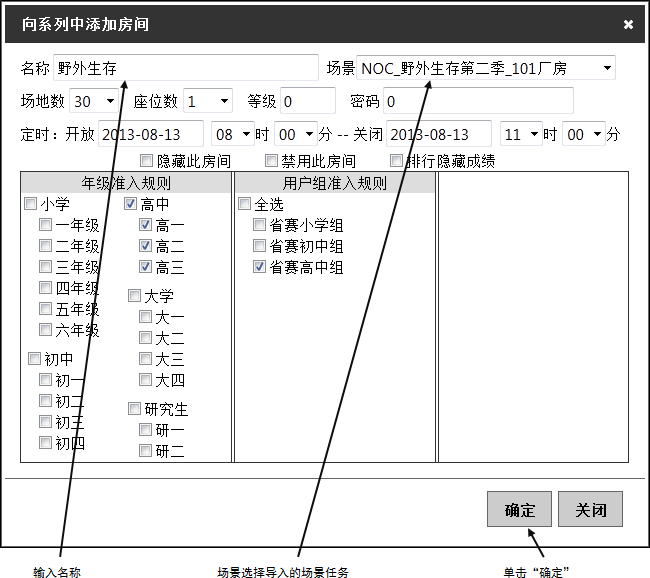Check the 隐藏此房间 checkbox
Screen dimensions: 650x578
pyautogui.click(x=146, y=160)
